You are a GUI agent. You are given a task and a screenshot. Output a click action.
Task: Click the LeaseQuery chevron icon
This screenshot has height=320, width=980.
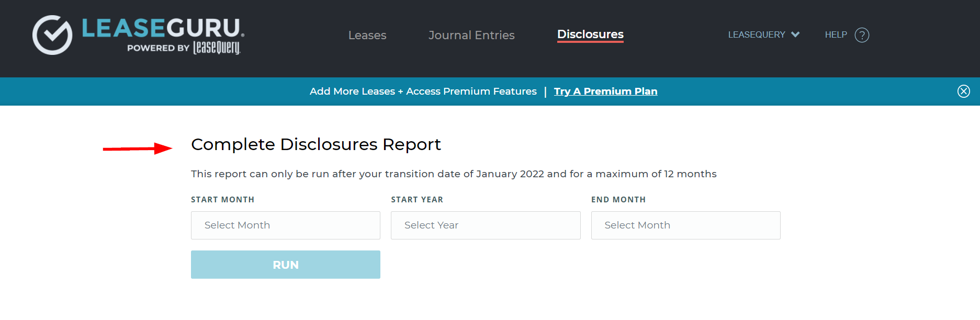[x=796, y=35]
